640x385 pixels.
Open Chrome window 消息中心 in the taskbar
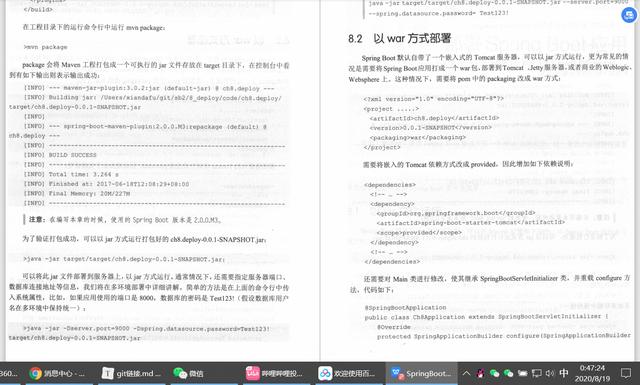pyautogui.click(x=57, y=373)
